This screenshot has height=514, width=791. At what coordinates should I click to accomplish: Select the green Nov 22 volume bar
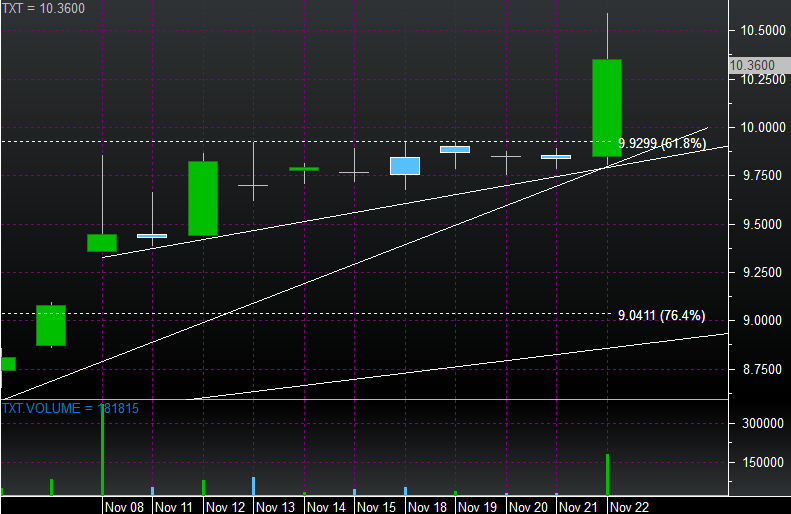[x=607, y=474]
